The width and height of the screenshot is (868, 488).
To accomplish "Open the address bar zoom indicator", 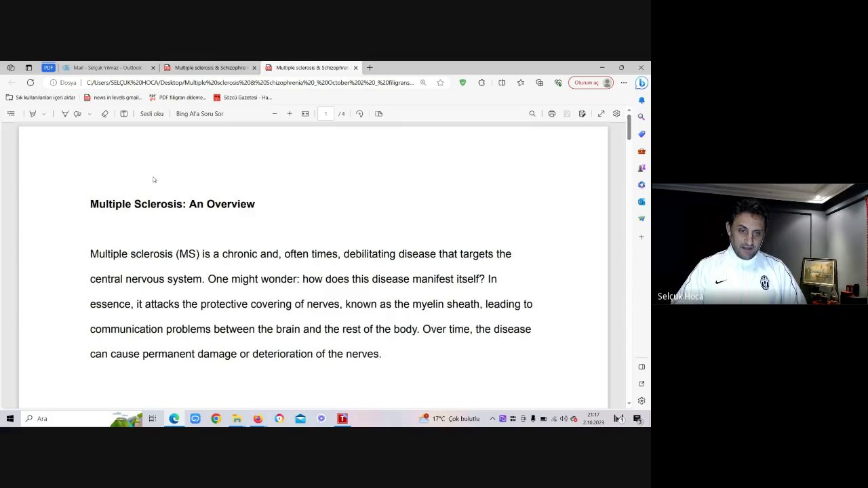I will click(423, 83).
